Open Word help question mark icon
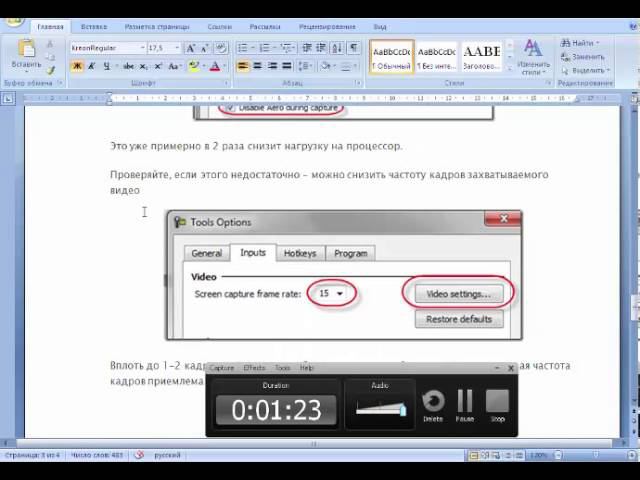Viewport: 640px width, 480px height. pos(634,27)
